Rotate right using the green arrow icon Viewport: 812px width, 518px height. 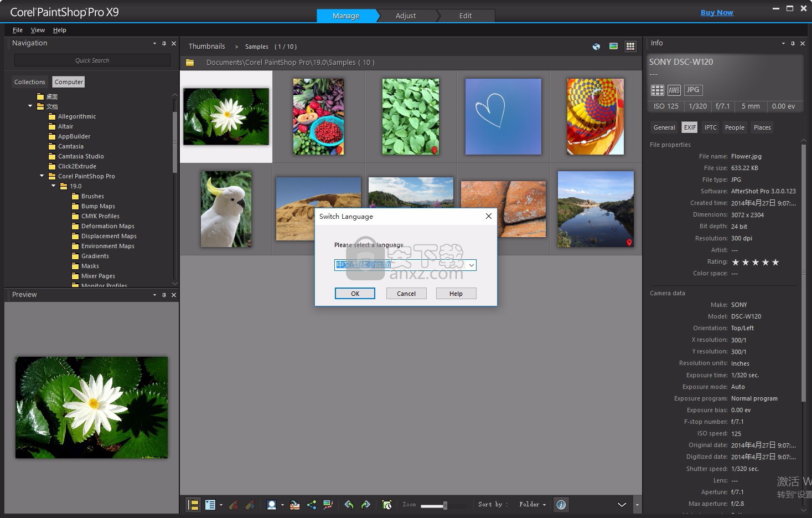(x=365, y=505)
